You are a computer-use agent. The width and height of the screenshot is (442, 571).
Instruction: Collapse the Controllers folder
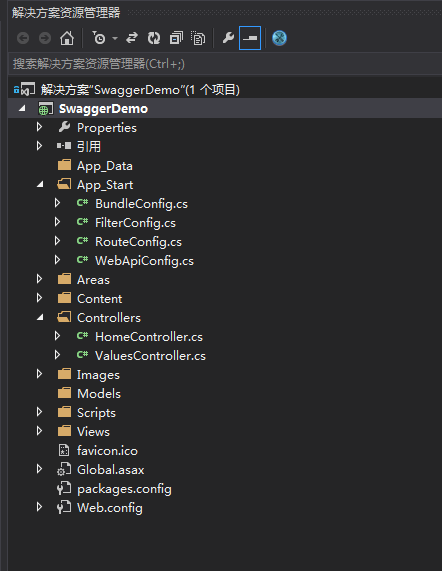(x=40, y=318)
